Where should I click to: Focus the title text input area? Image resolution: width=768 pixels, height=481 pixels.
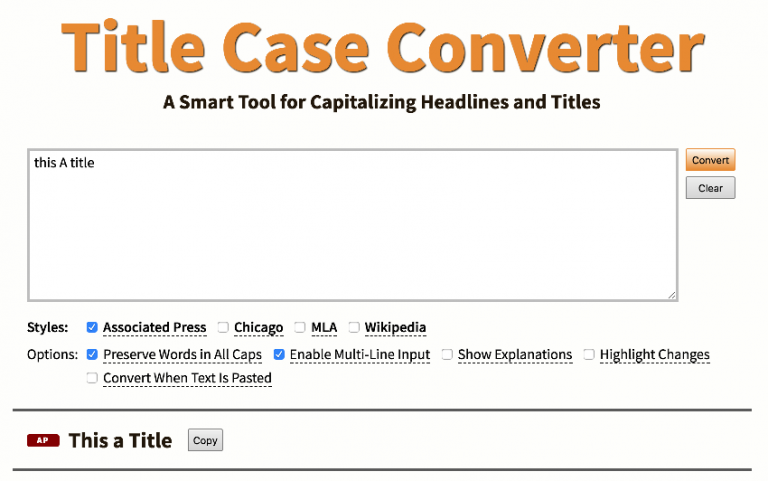point(353,225)
